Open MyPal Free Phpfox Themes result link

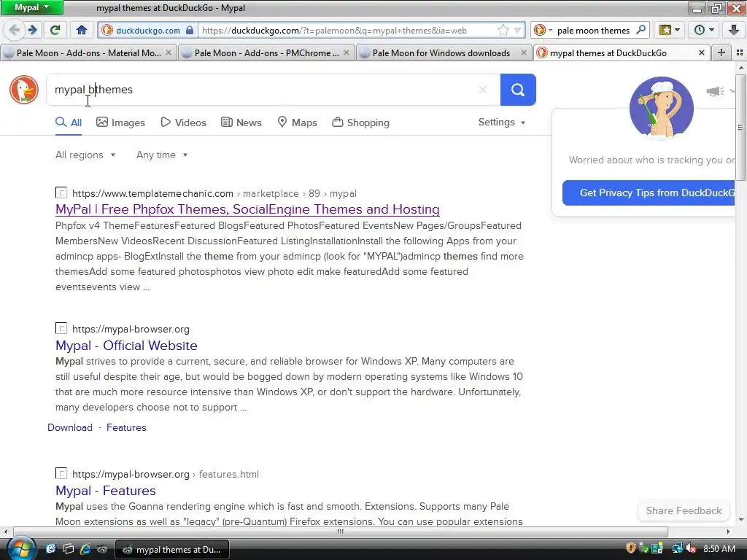[247, 209]
